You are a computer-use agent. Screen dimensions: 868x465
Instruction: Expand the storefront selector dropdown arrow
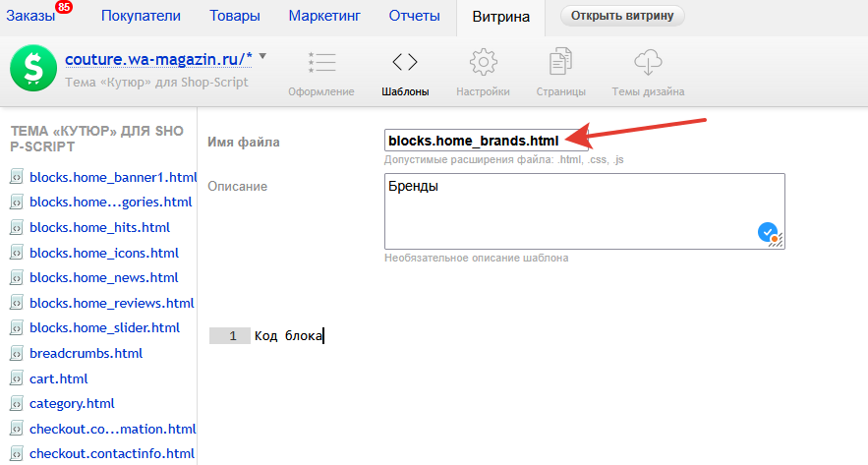[x=262, y=56]
